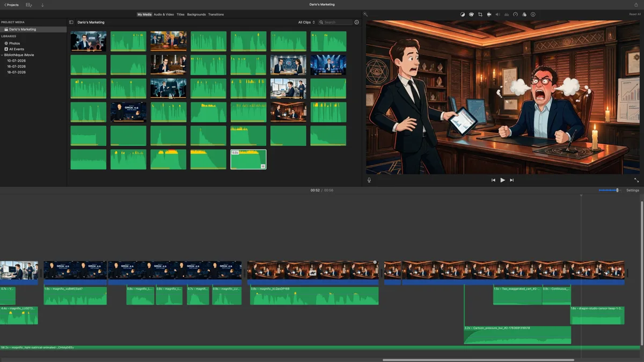Viewport: 644px width, 362px height.
Task: Switch to Backgrounds tab
Action: click(196, 14)
